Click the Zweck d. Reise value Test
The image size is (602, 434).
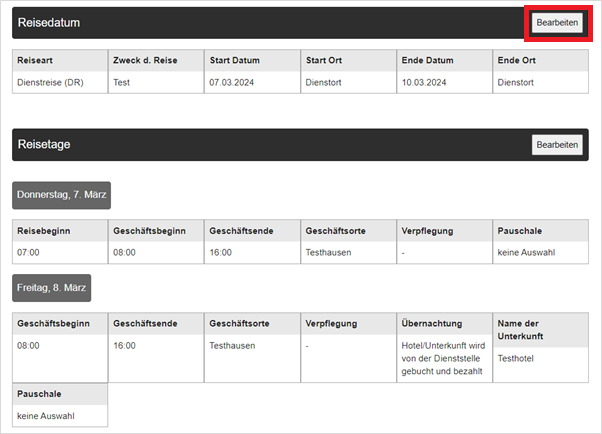122,83
